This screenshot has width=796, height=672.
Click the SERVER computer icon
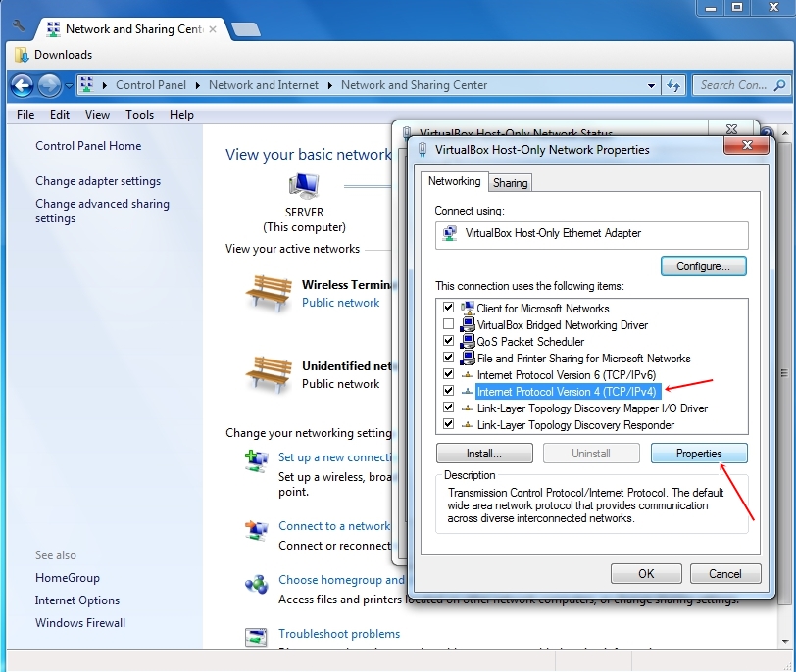(304, 185)
